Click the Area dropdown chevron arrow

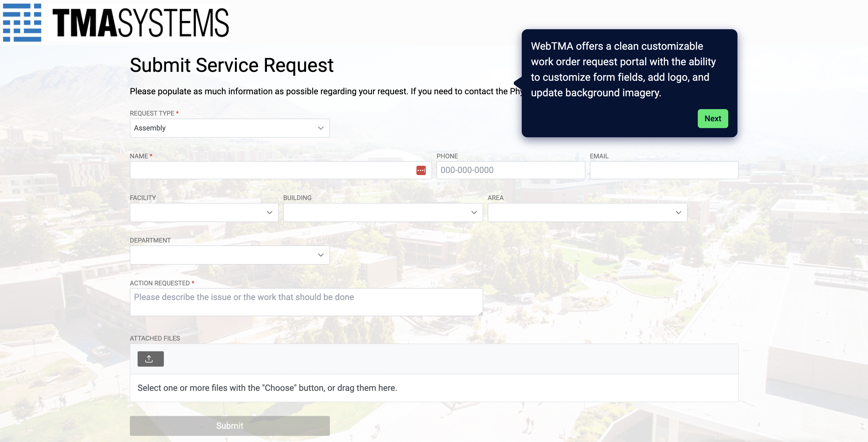point(678,212)
